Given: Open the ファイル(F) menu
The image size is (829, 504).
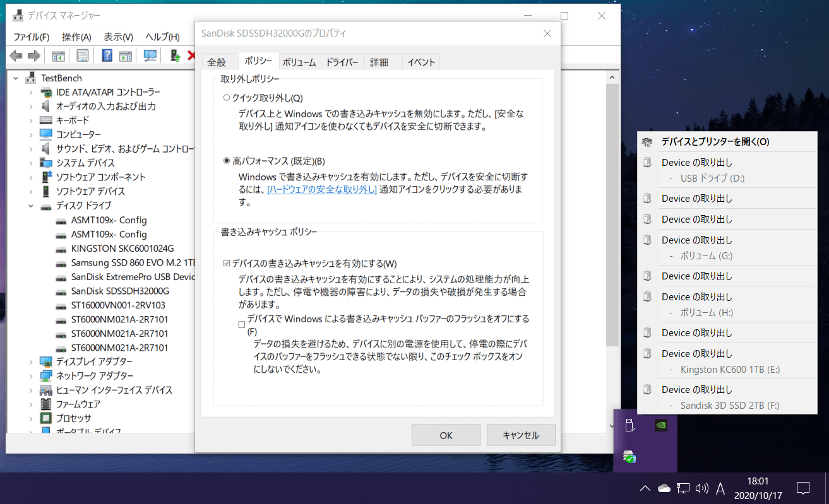Looking at the screenshot, I should pyautogui.click(x=32, y=37).
